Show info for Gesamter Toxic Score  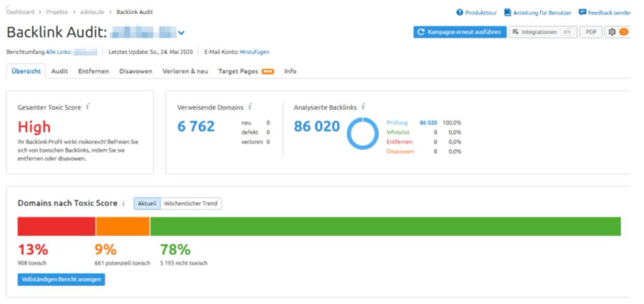point(87,107)
